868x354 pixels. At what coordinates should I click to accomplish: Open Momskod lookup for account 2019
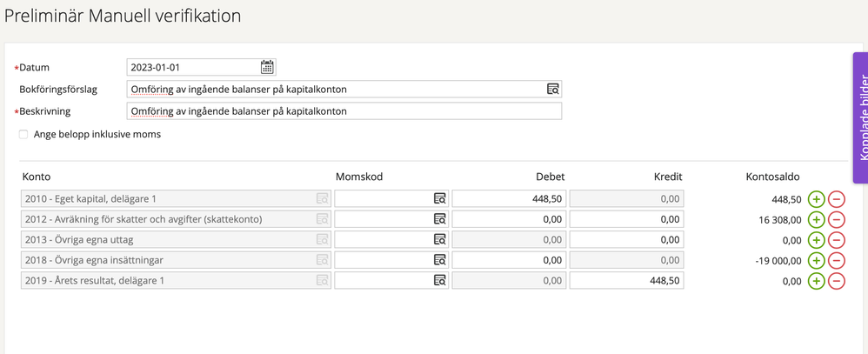439,280
